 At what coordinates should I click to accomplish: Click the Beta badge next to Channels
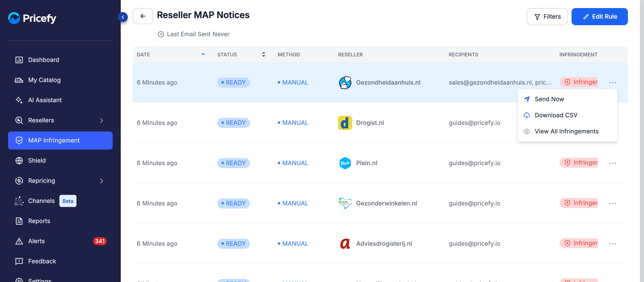[x=68, y=201]
